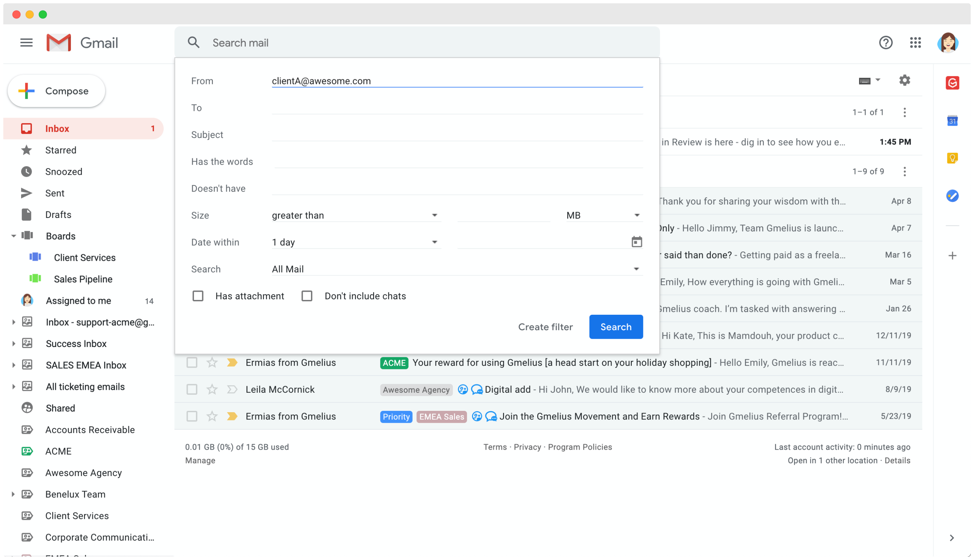Open more options beside 1–1 of 1

904,112
